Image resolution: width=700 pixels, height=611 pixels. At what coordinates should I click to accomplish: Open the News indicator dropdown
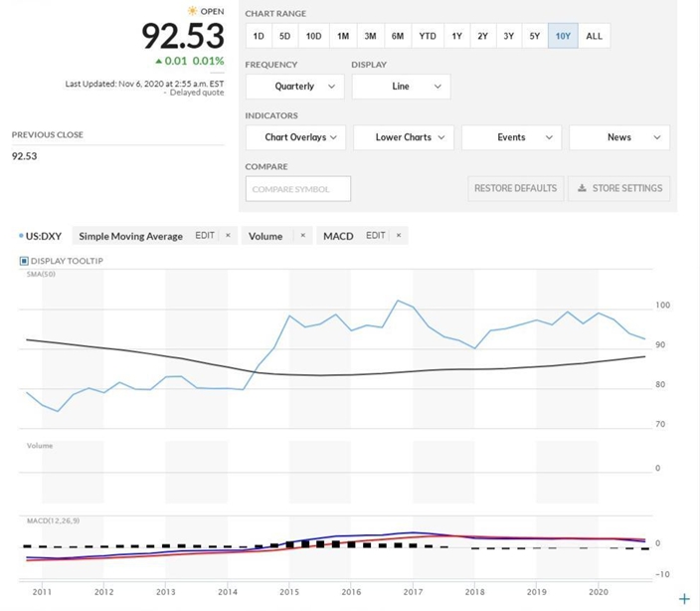619,137
